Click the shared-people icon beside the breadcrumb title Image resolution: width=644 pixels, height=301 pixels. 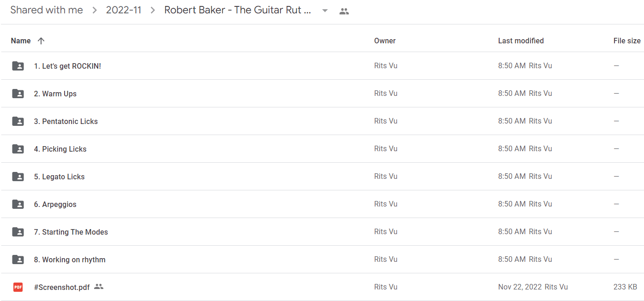(x=344, y=12)
